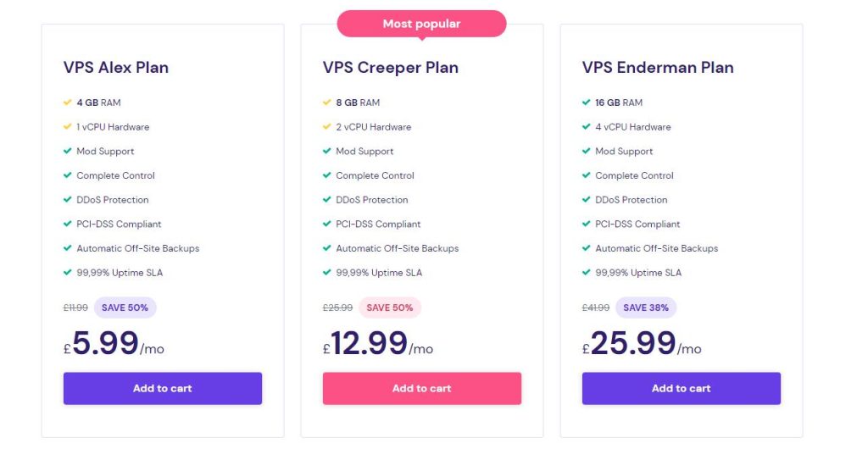Click the SAVE 50% badge on Alex Plan
The image size is (868, 460).
click(x=125, y=308)
